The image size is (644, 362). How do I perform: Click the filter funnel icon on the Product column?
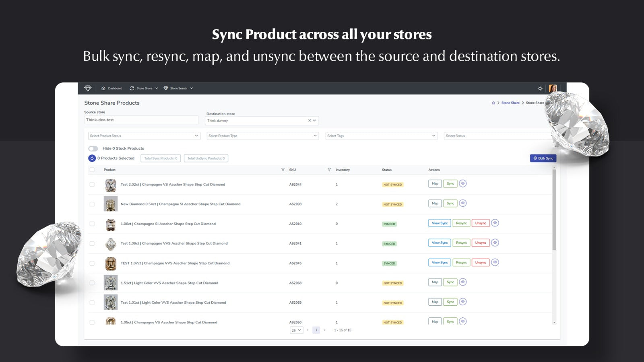(x=283, y=169)
